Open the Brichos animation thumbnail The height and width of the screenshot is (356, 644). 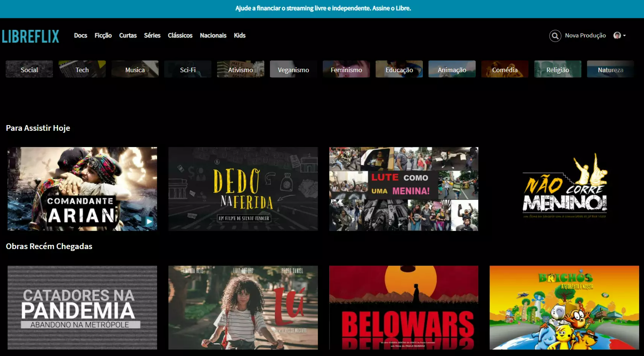coord(564,308)
